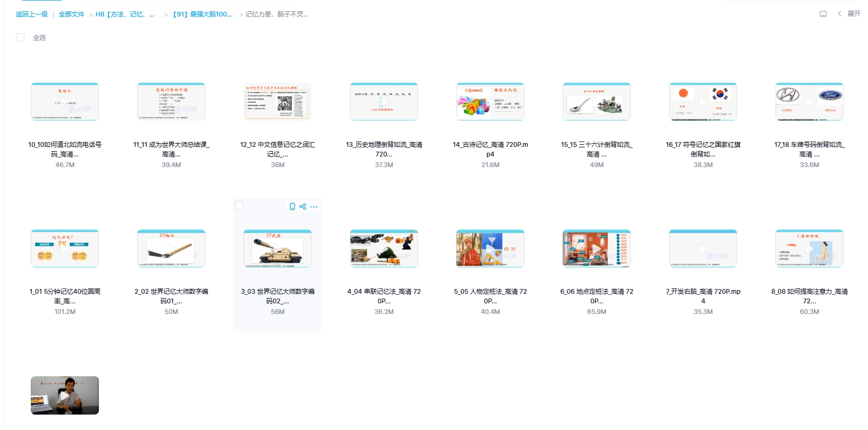Viewport: 868px width, 430px height.
Task: Click the 21.6M file size label
Action: click(x=490, y=165)
